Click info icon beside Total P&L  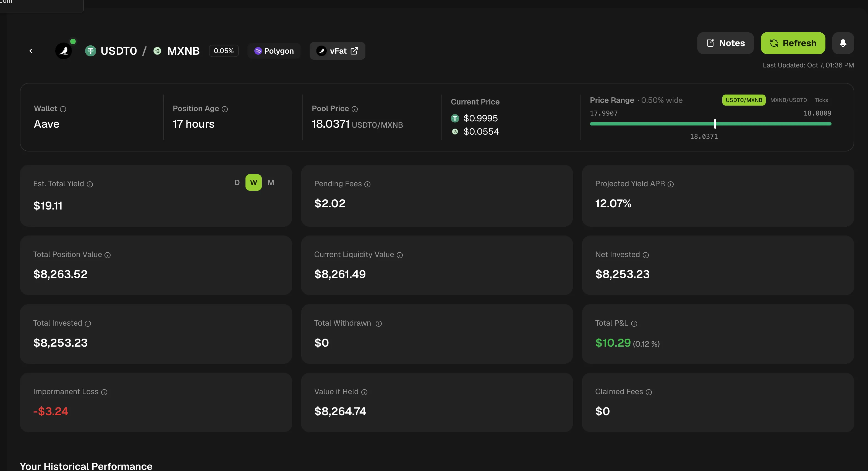(x=634, y=323)
